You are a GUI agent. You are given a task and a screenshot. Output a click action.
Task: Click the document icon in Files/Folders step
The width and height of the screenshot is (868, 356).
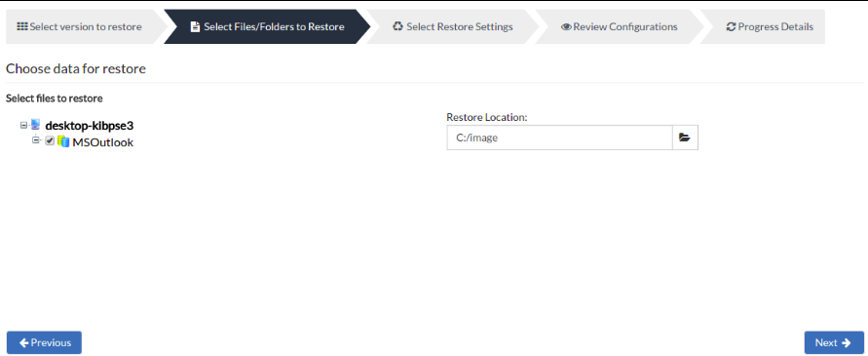195,26
